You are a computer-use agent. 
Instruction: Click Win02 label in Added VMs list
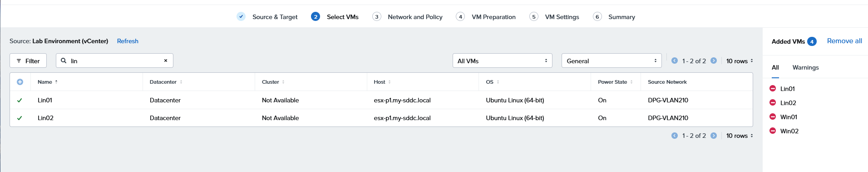tap(789, 131)
